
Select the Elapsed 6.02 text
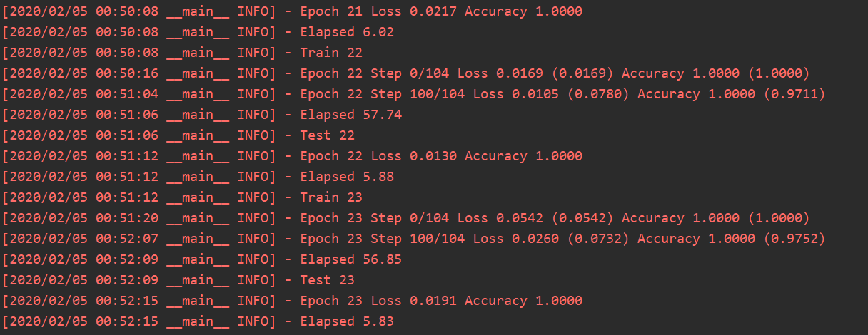[346, 32]
